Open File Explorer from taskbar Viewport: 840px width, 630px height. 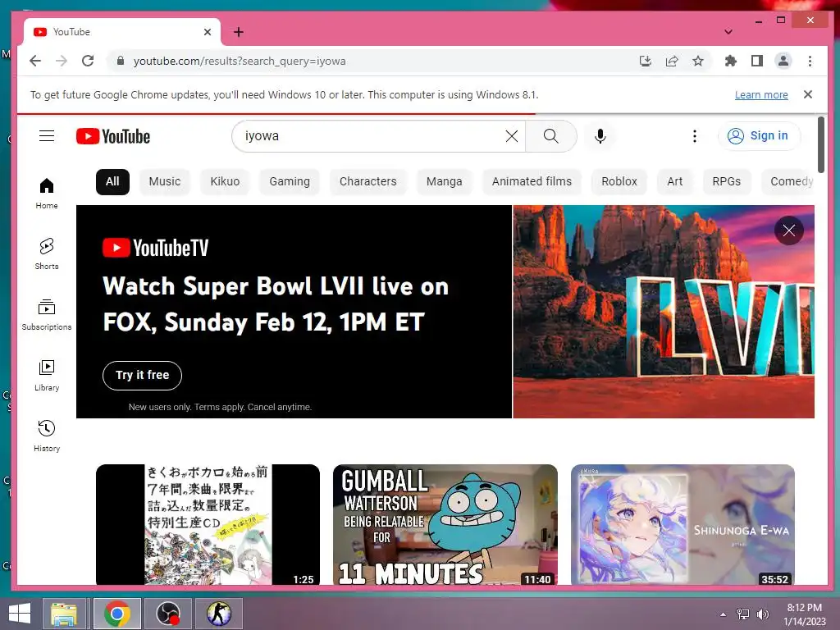click(64, 614)
